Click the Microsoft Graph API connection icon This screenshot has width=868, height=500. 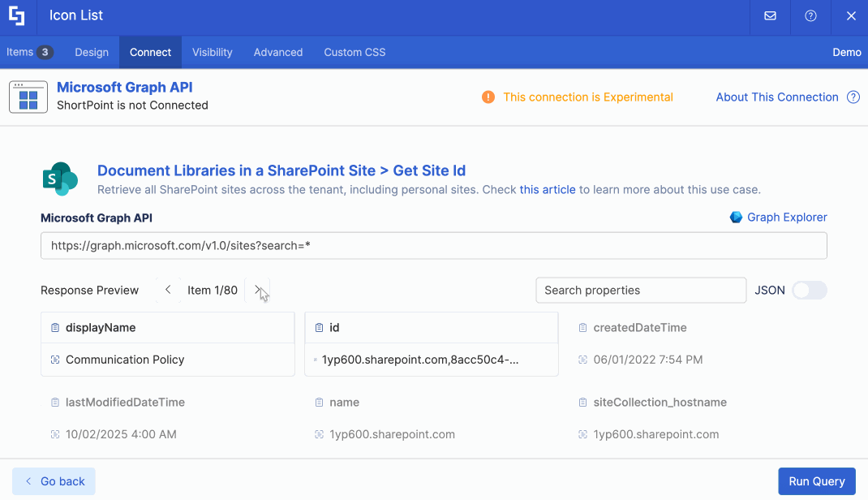(x=28, y=97)
